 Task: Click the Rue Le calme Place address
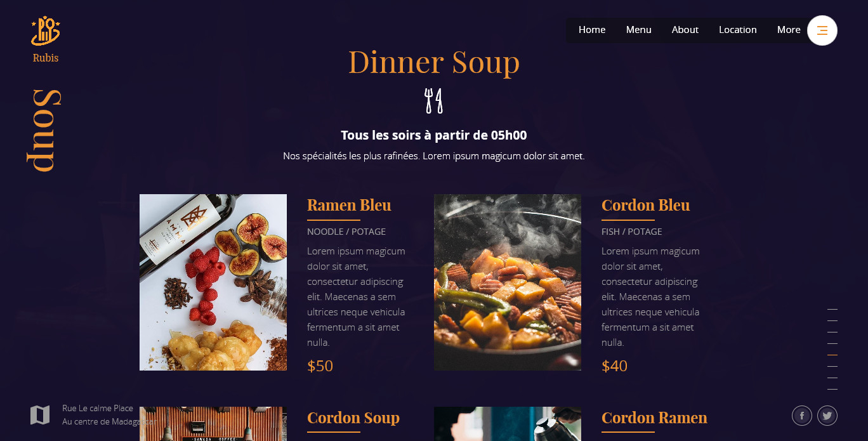click(x=98, y=408)
